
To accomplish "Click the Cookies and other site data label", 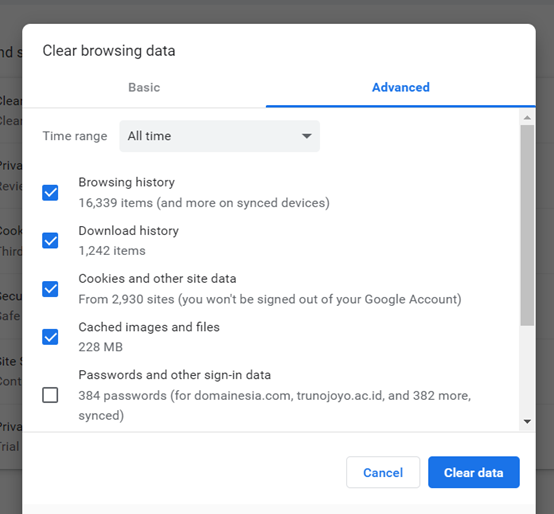I will (x=157, y=279).
